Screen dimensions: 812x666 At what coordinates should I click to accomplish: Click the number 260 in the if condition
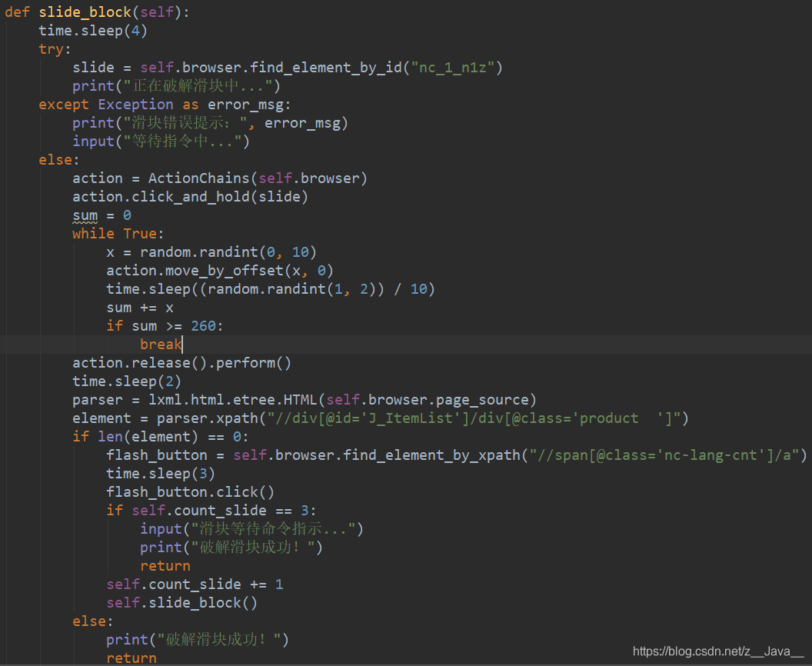coord(203,326)
